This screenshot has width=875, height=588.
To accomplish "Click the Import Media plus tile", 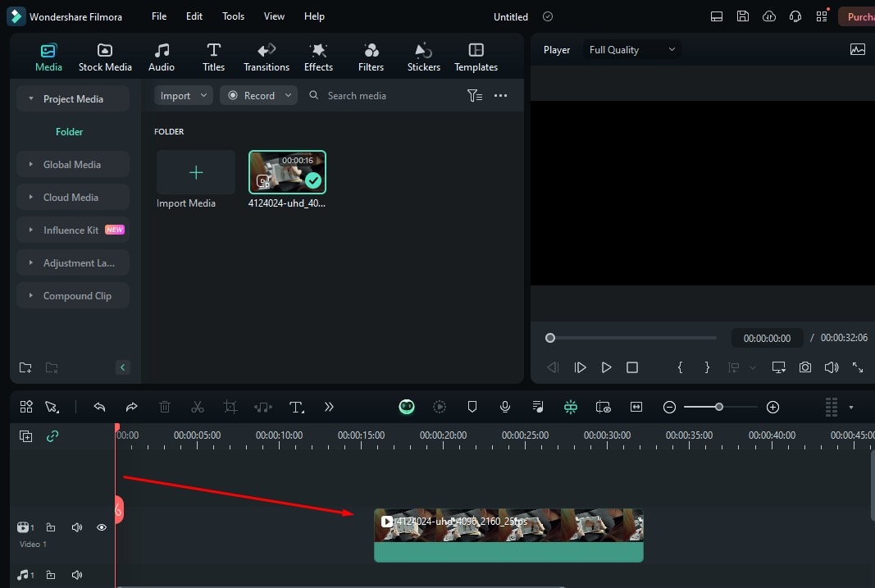I will pyautogui.click(x=196, y=172).
